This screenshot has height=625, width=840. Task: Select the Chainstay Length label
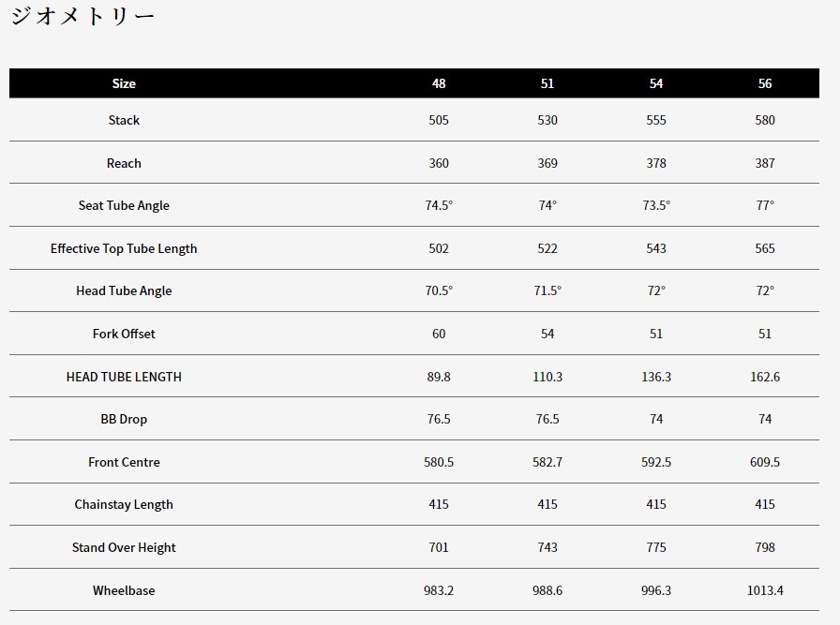tap(124, 504)
